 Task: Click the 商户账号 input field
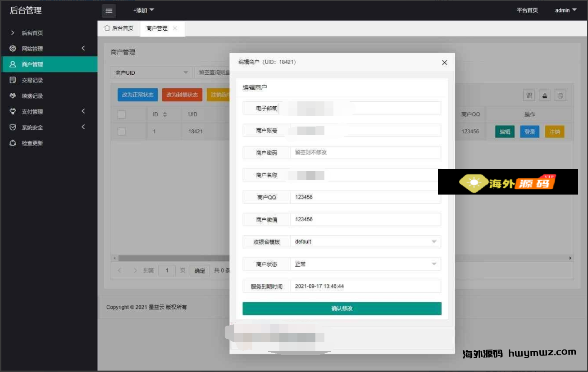tap(365, 131)
